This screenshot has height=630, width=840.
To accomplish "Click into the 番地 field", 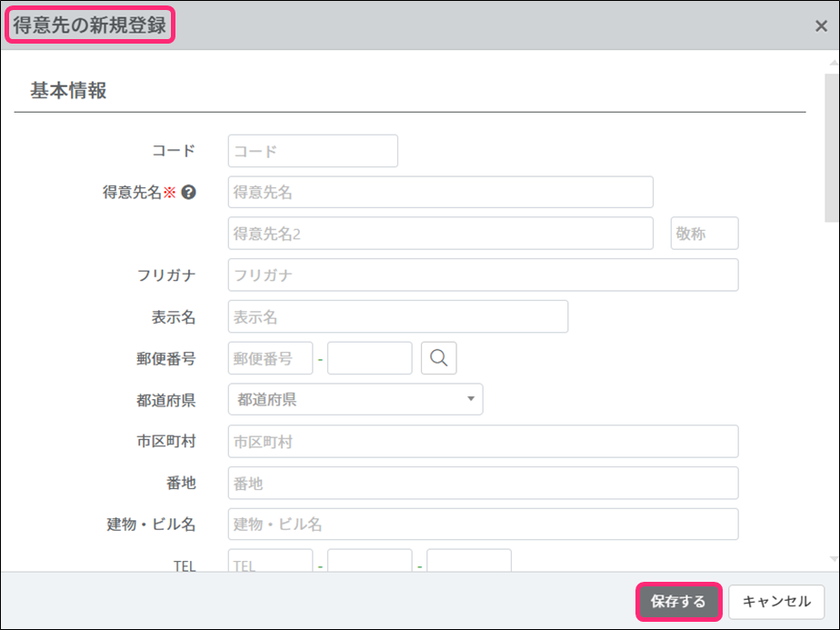I will point(483,484).
